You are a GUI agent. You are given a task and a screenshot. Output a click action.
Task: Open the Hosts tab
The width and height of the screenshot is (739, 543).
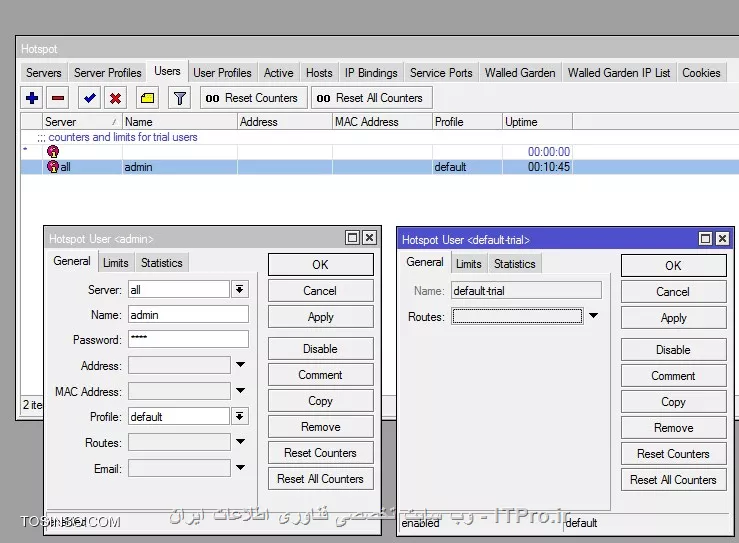tap(319, 73)
